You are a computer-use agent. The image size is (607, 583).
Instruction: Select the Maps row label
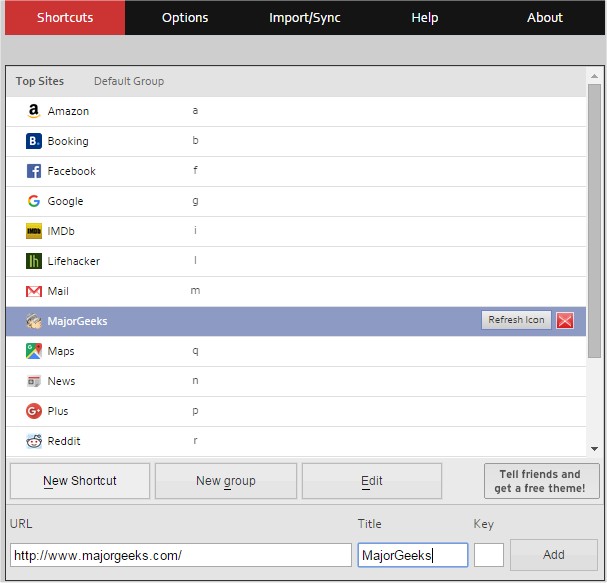coord(61,351)
